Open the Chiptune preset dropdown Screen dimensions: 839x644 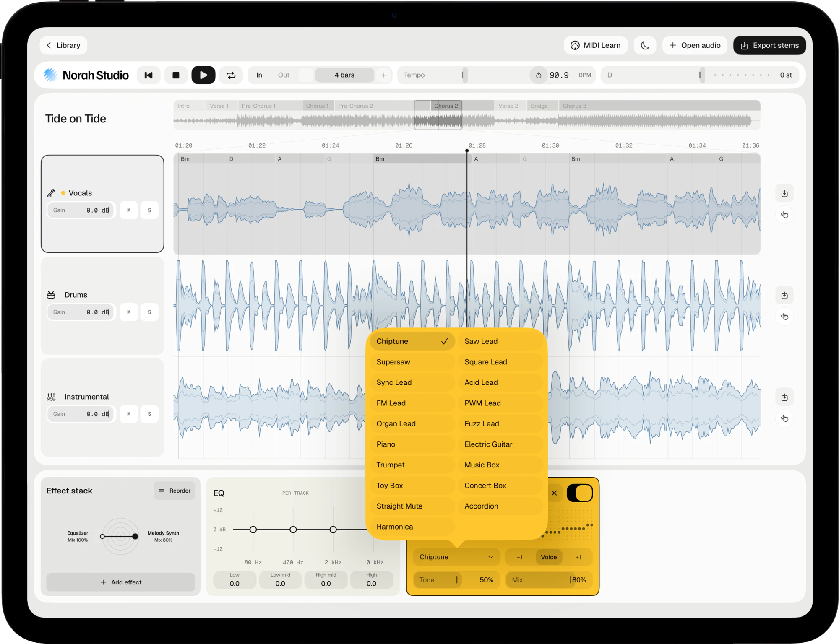pyautogui.click(x=456, y=557)
